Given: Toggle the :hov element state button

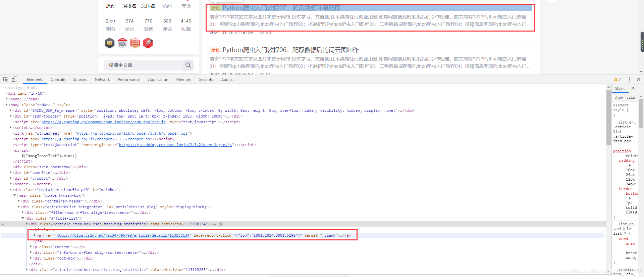Looking at the screenshot, I should tap(619, 97).
